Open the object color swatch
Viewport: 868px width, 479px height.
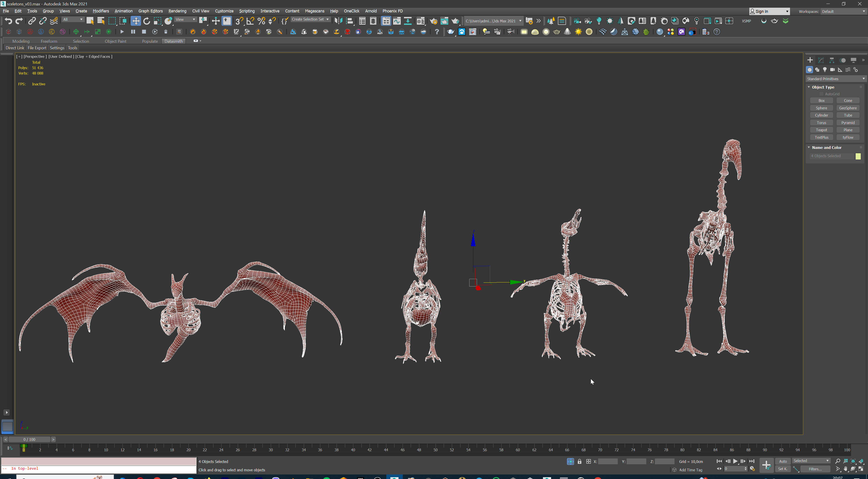coord(858,156)
